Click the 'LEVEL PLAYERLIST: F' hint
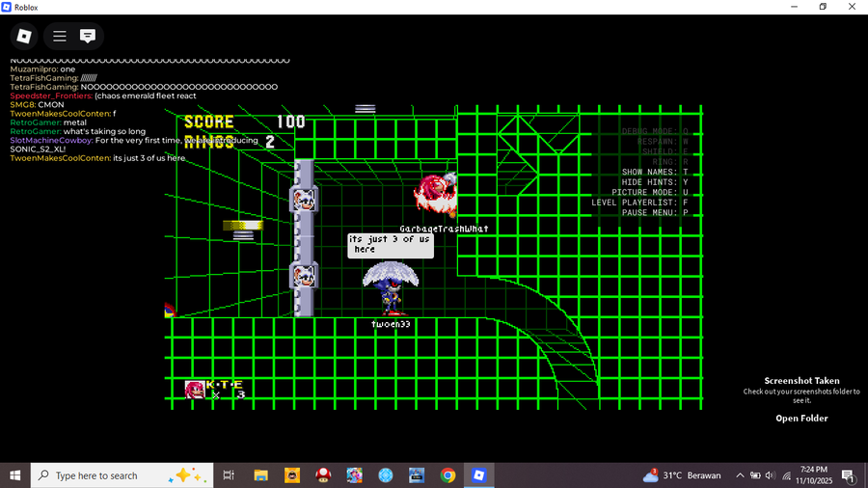Viewport: 868px width, 488px height. point(640,203)
